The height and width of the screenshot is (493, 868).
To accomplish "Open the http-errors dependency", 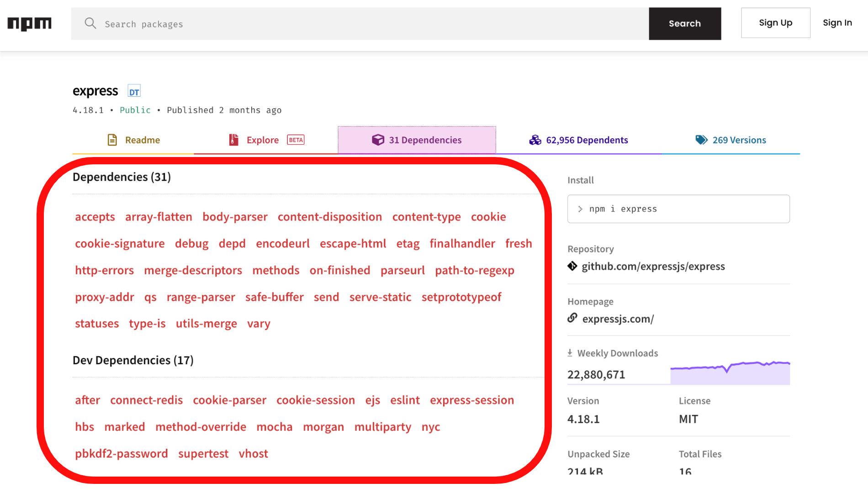I will point(105,270).
